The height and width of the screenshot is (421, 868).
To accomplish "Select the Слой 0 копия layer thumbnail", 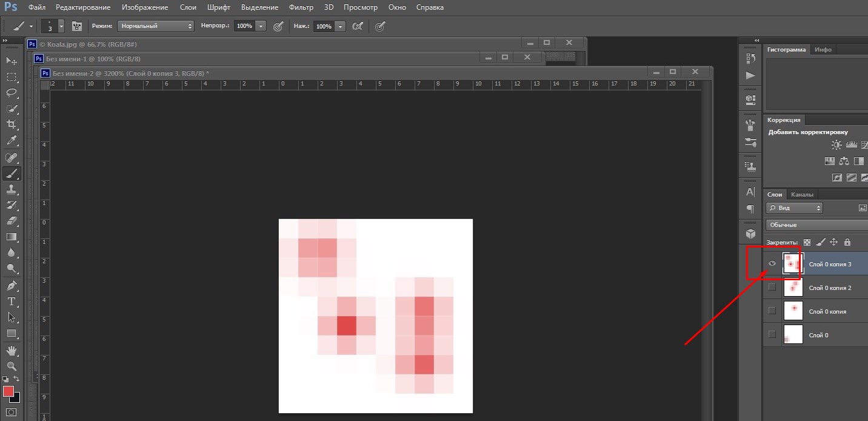I will 793,311.
